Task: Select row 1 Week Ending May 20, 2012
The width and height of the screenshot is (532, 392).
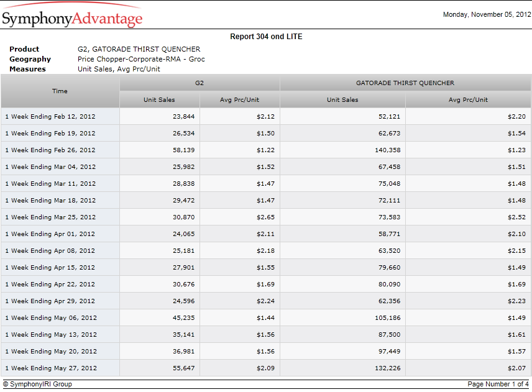Action: (266, 351)
